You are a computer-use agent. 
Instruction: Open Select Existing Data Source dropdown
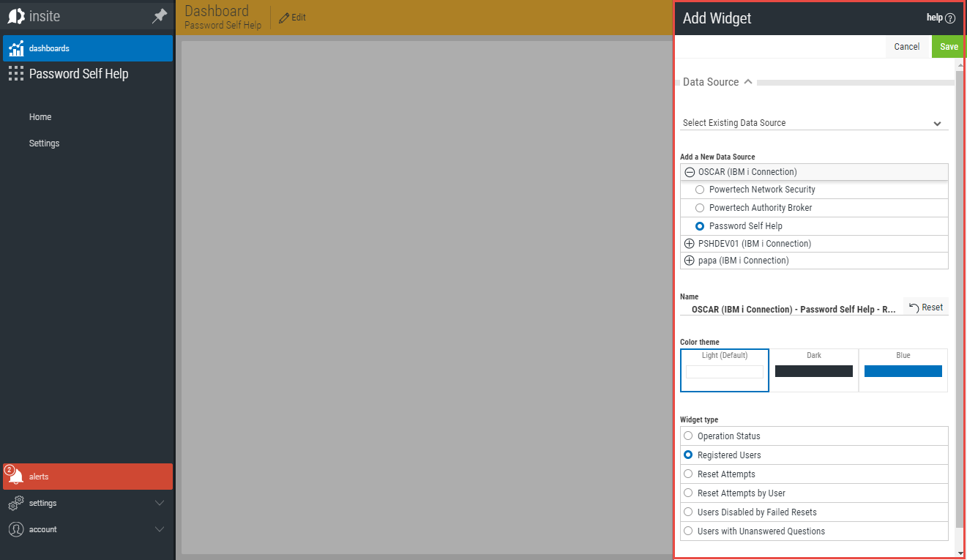point(814,123)
